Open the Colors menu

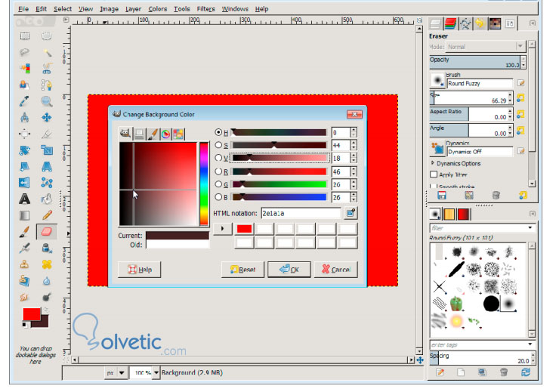click(158, 9)
